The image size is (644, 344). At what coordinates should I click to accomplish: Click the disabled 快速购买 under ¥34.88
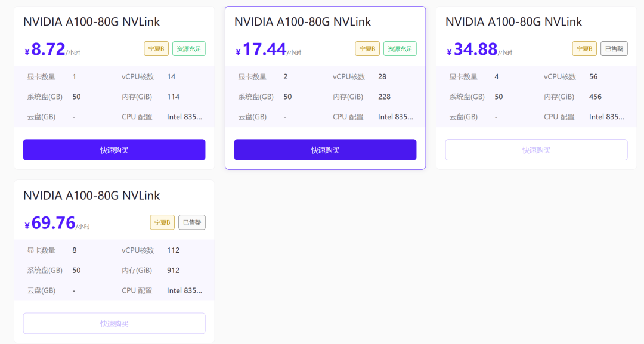[536, 150]
